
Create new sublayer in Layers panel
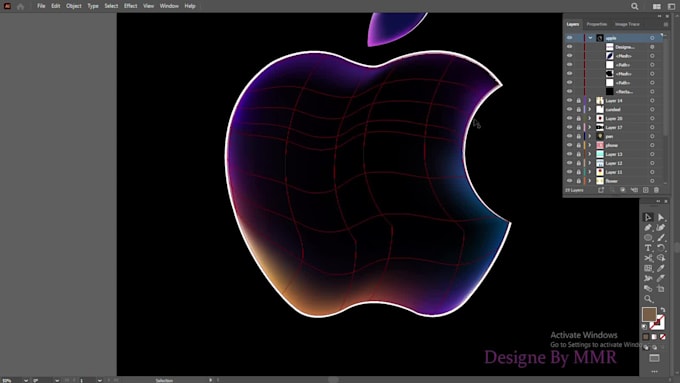[x=634, y=190]
